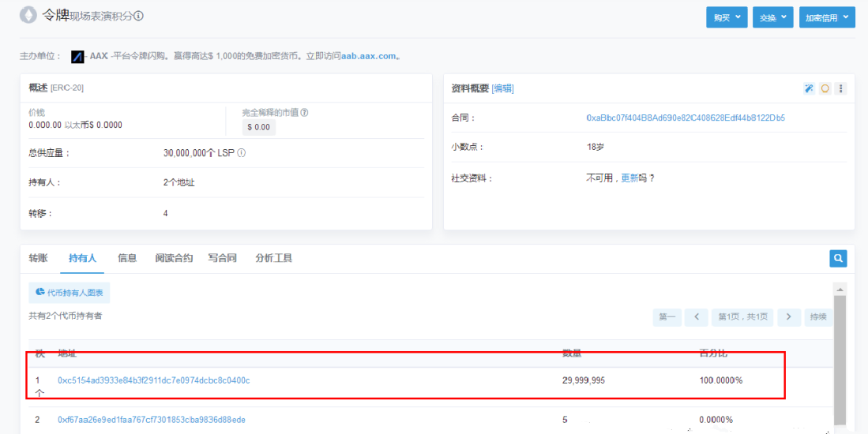
Task: Click the orange circle icon in 资料概要
Action: tap(825, 88)
